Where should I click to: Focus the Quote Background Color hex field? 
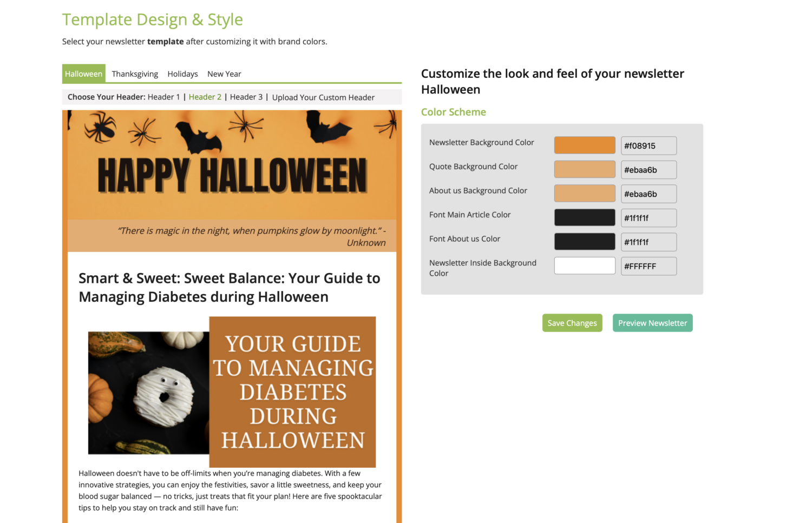click(x=648, y=170)
